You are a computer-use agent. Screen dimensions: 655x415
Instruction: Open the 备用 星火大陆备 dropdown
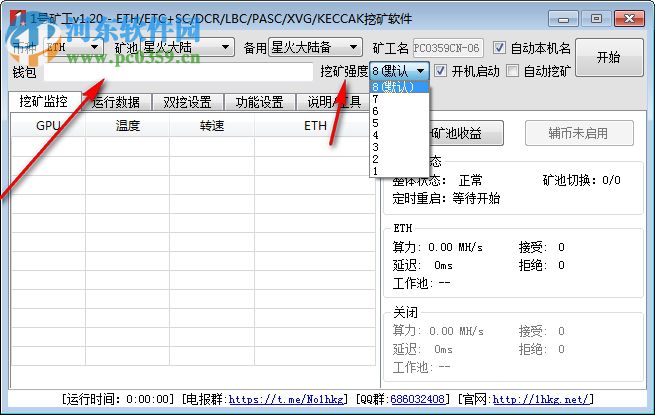pyautogui.click(x=315, y=47)
